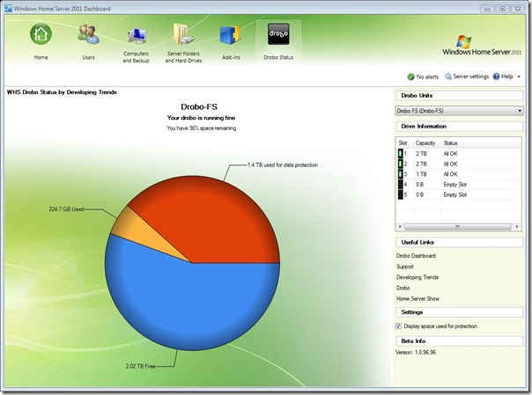Select the Drobo Status tab
Image resolution: width=532 pixels, height=395 pixels.
[278, 37]
